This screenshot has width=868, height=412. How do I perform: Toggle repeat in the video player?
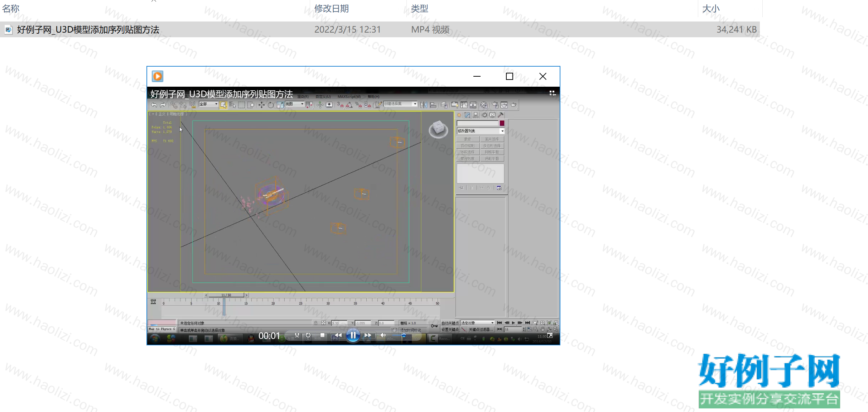coord(308,336)
